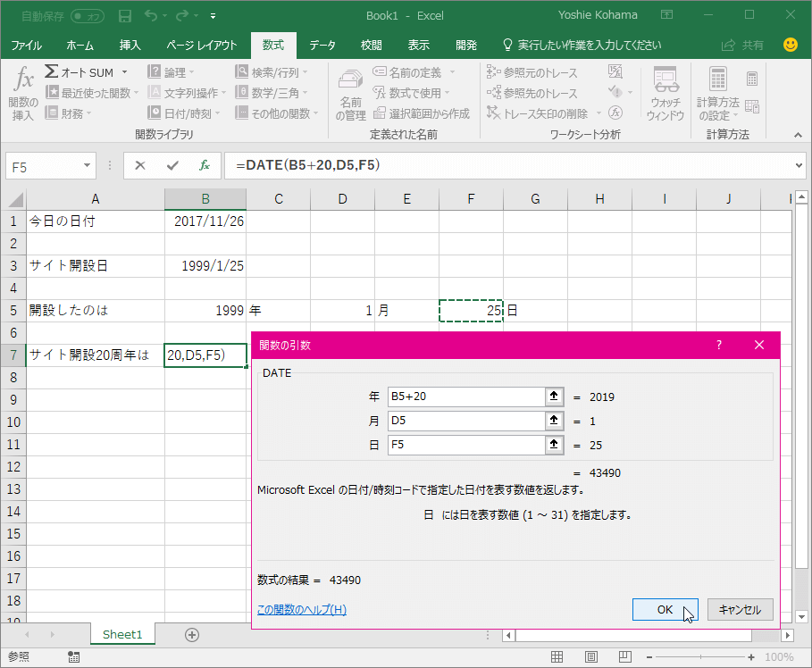
Task: Click the fx button in formula bar
Action: pyautogui.click(x=205, y=165)
